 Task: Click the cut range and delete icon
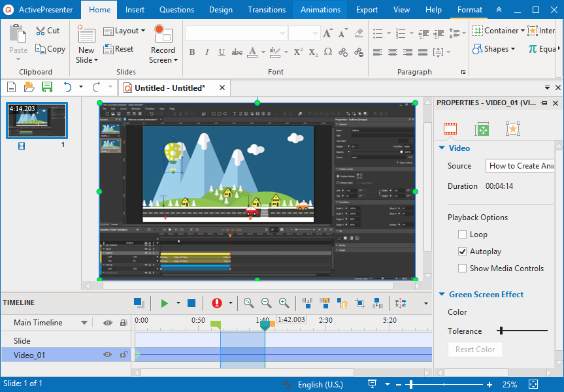tap(342, 303)
